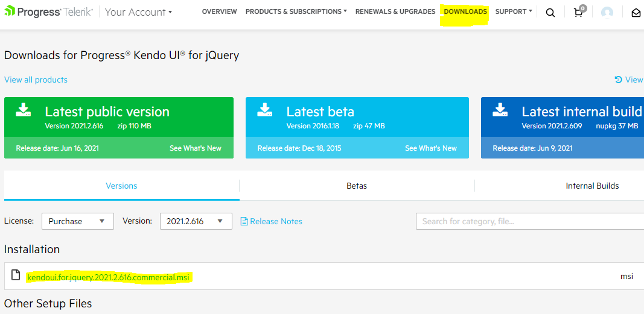The image size is (644, 314).
Task: Open the Release Notes link
Action: [276, 221]
